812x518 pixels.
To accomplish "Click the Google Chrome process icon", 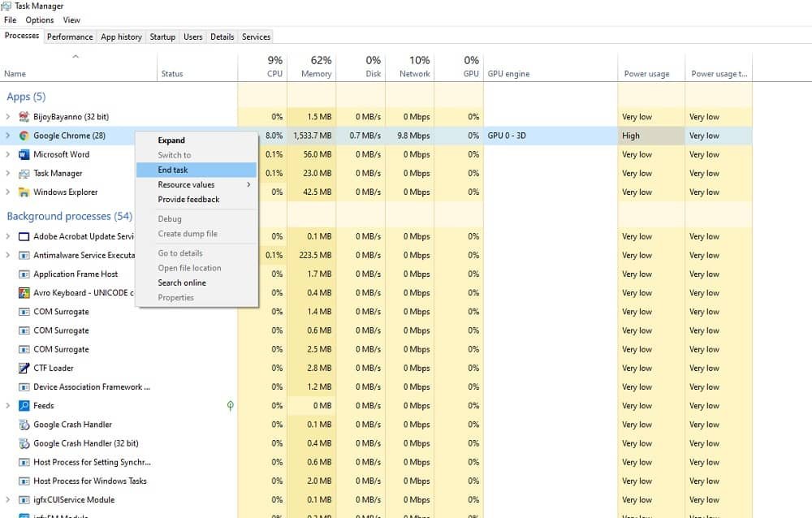I will pyautogui.click(x=24, y=136).
